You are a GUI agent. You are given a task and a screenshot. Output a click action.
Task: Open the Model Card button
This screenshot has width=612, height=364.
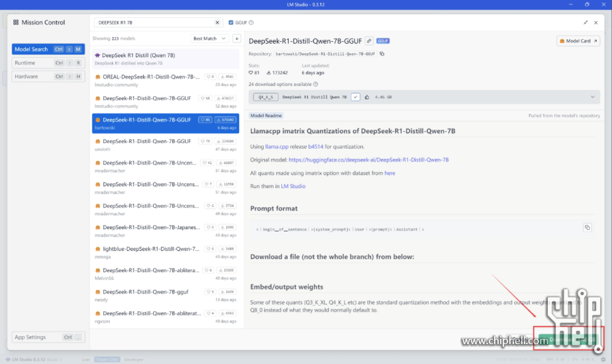click(578, 41)
